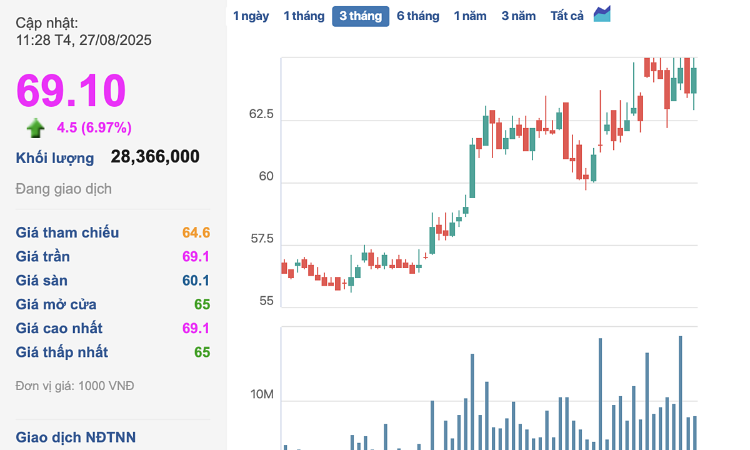Select the 1 tháng time range

(x=302, y=16)
